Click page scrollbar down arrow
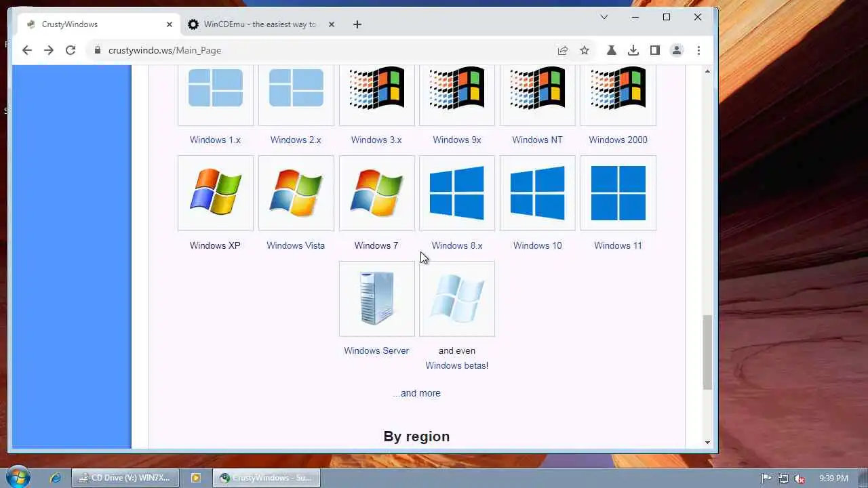The width and height of the screenshot is (868, 488). coord(707,443)
